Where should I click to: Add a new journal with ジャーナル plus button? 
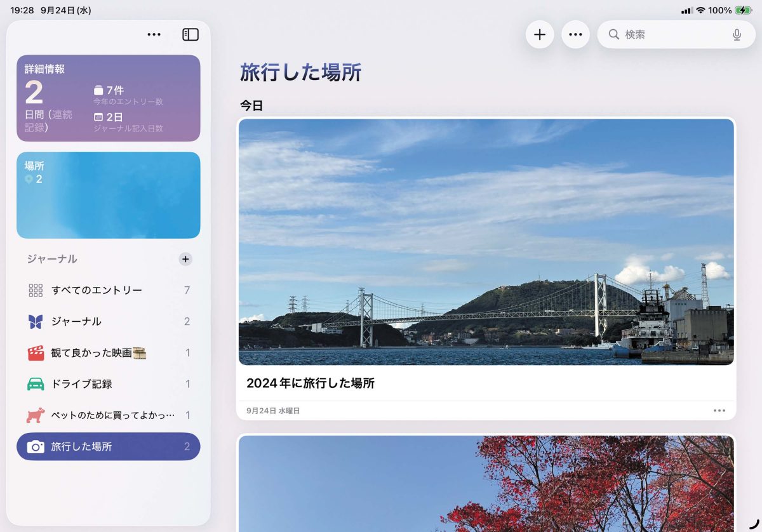tap(185, 259)
